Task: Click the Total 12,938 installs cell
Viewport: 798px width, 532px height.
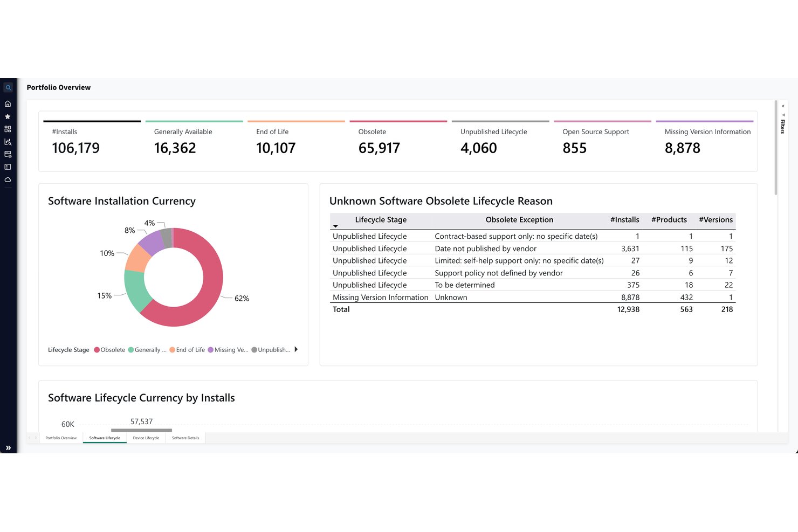Action: tap(628, 309)
